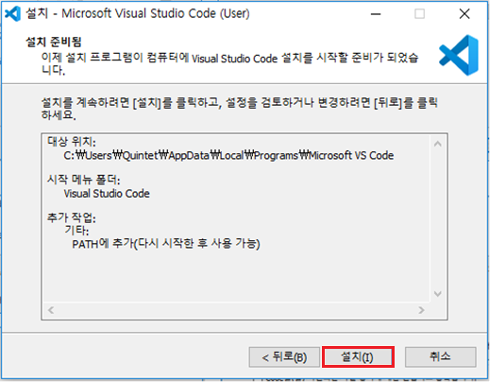
Task: Cancel setup with the 취소 button
Action: (x=440, y=357)
